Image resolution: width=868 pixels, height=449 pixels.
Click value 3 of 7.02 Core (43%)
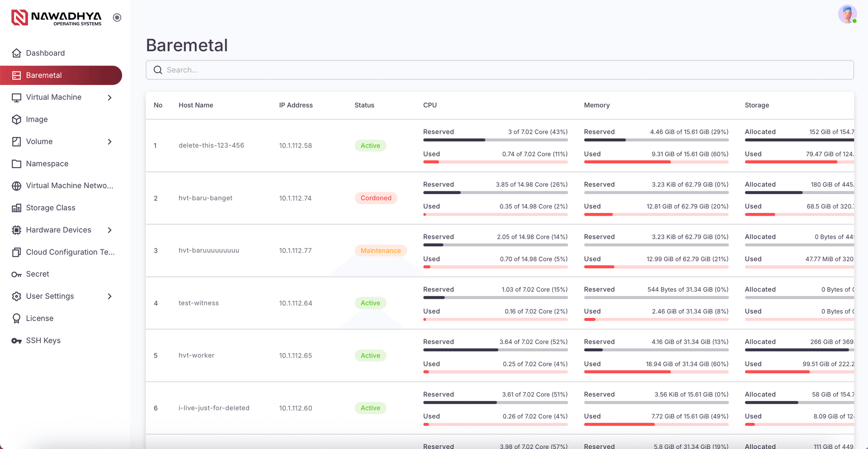tap(538, 132)
